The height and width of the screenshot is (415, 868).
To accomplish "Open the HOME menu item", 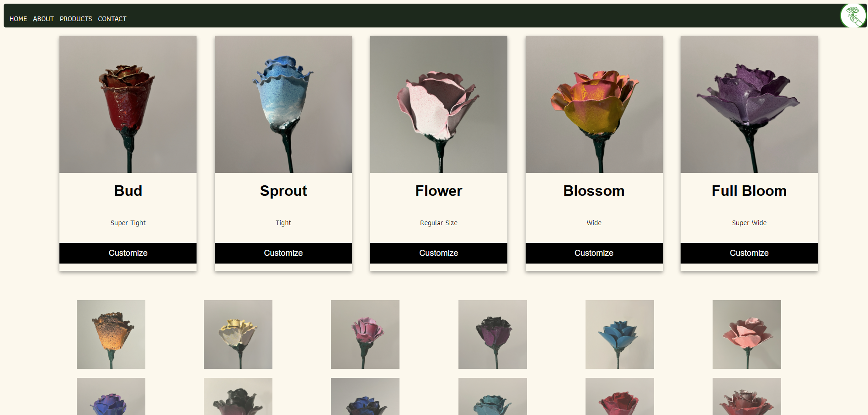I will (x=18, y=19).
